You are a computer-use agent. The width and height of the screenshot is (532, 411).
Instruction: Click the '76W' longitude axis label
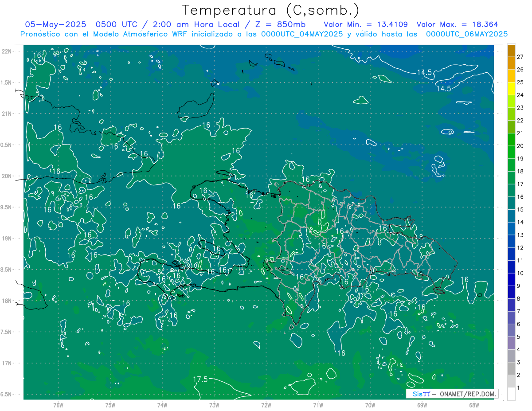pos(58,405)
